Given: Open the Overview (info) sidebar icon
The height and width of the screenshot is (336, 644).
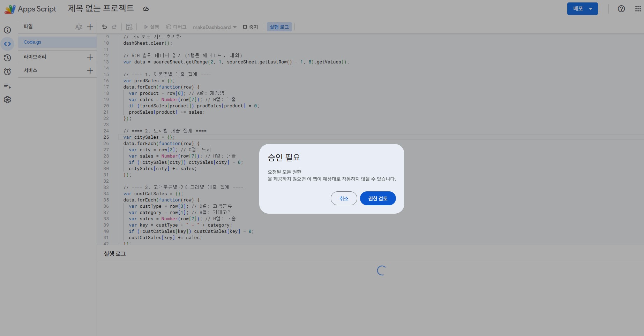Looking at the screenshot, I should [7, 30].
